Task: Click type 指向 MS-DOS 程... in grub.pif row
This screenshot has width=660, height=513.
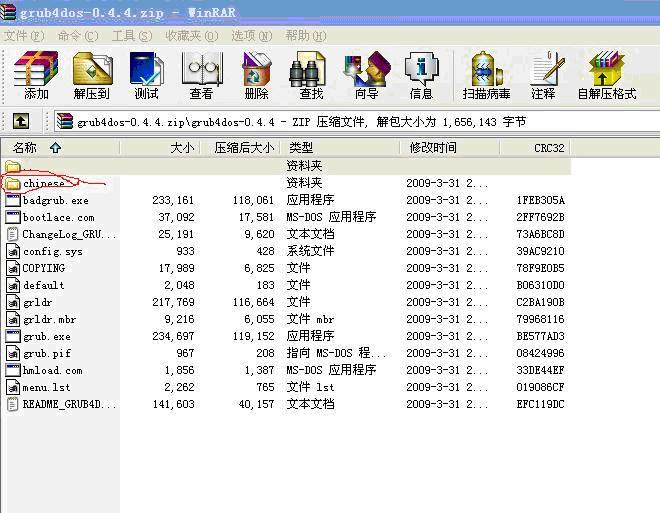Action: 336,353
